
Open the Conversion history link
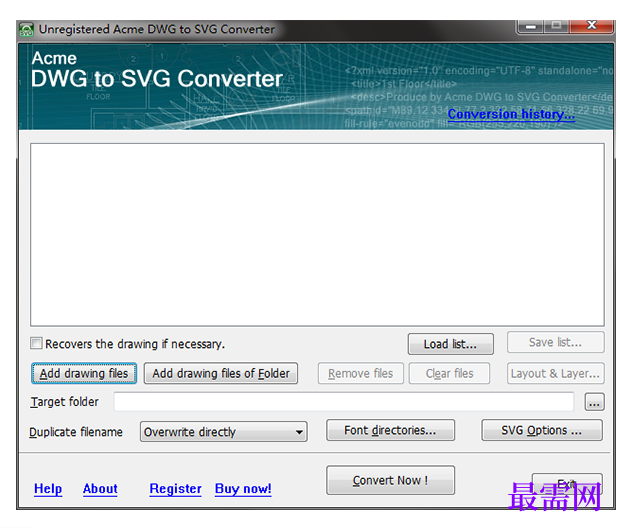tap(511, 114)
